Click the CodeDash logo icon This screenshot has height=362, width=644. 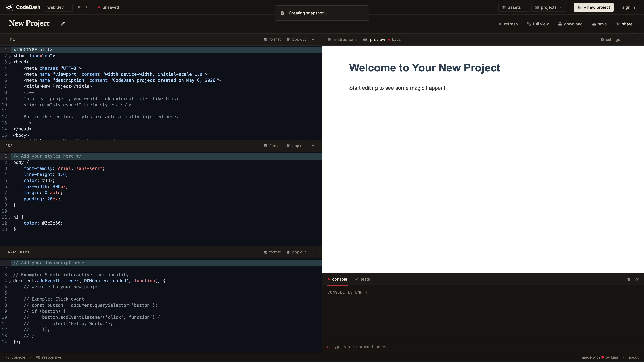tap(9, 7)
